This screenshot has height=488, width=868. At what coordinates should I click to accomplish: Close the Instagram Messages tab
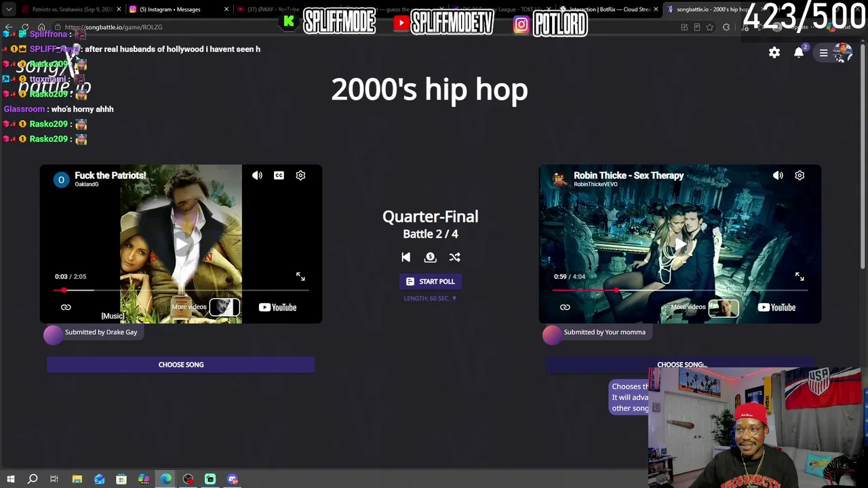pos(227,9)
